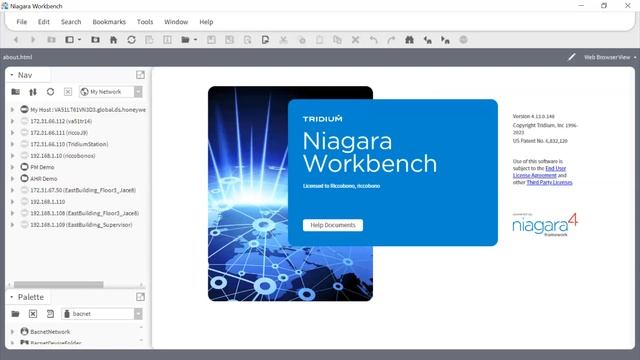Open the folder dropdown arrow in the toolbar
This screenshot has width=640, height=360.
pyautogui.click(x=196, y=40)
